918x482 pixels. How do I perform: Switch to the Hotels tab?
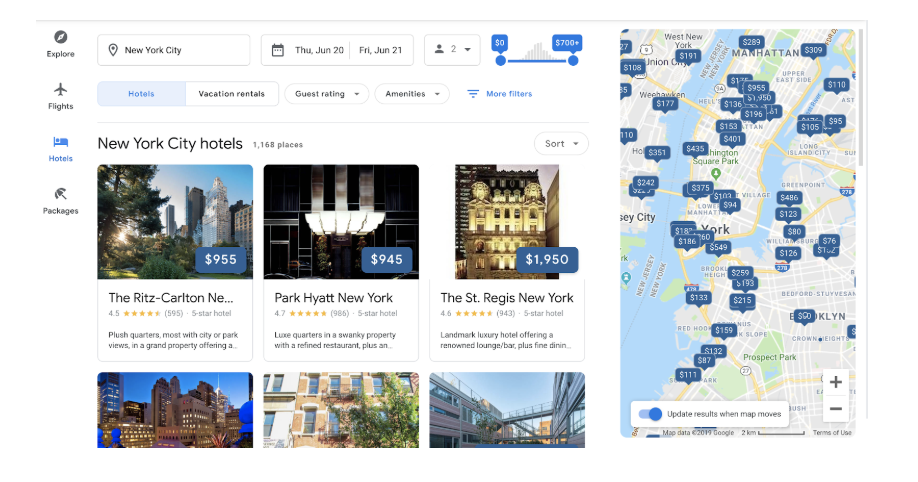coord(141,94)
